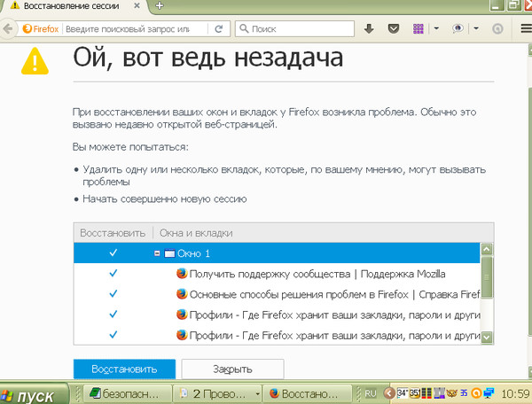Uncheck the Окно 1 restore checkmark
Image resolution: width=532 pixels, height=404 pixels.
point(113,252)
